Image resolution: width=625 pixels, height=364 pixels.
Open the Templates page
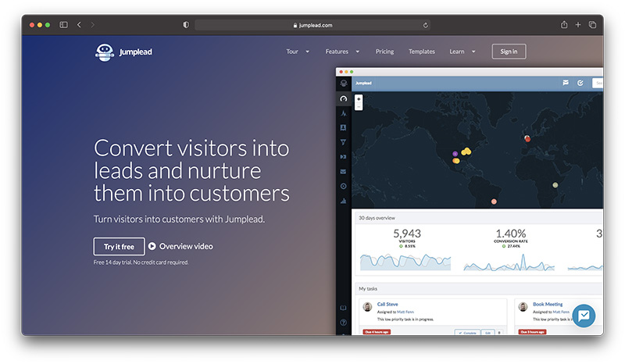coord(421,52)
